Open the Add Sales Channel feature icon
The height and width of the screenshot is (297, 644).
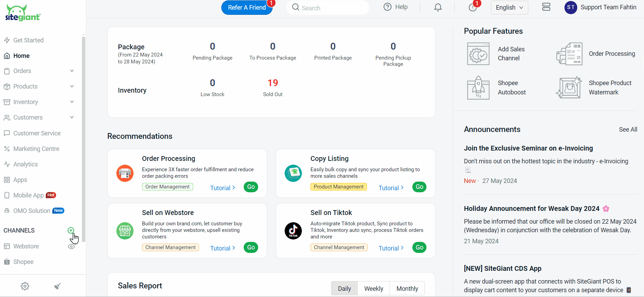click(x=478, y=54)
